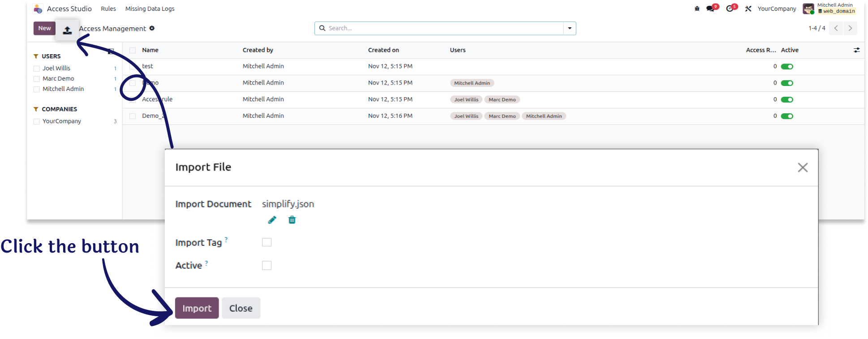This screenshot has width=868, height=339.
Task: Check the Import Tag checkbox
Action: [266, 242]
